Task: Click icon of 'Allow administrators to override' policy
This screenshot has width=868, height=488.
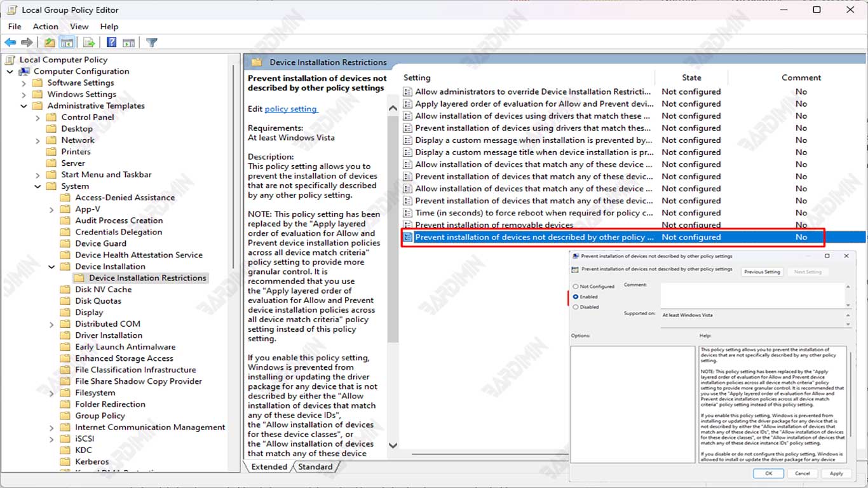Action: [x=407, y=91]
